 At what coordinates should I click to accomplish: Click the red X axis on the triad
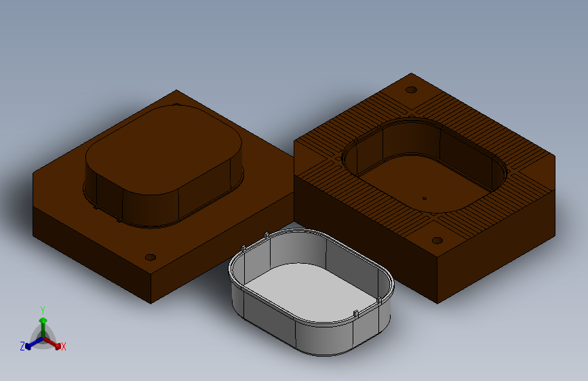(54, 343)
